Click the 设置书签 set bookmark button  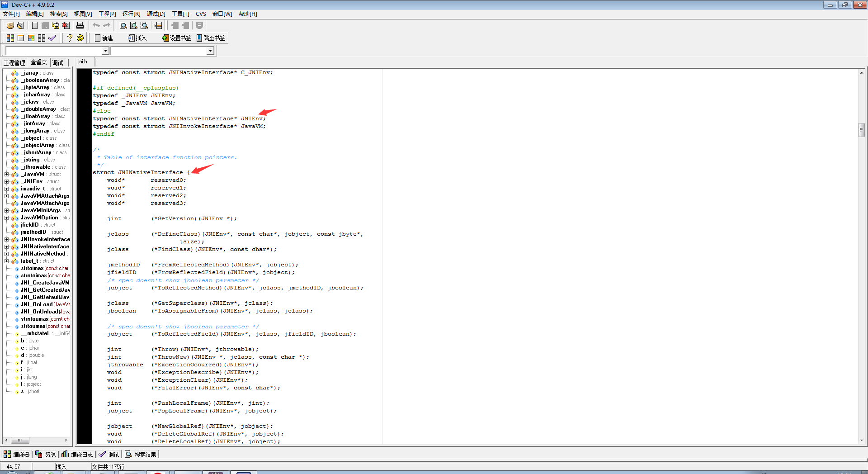[177, 38]
